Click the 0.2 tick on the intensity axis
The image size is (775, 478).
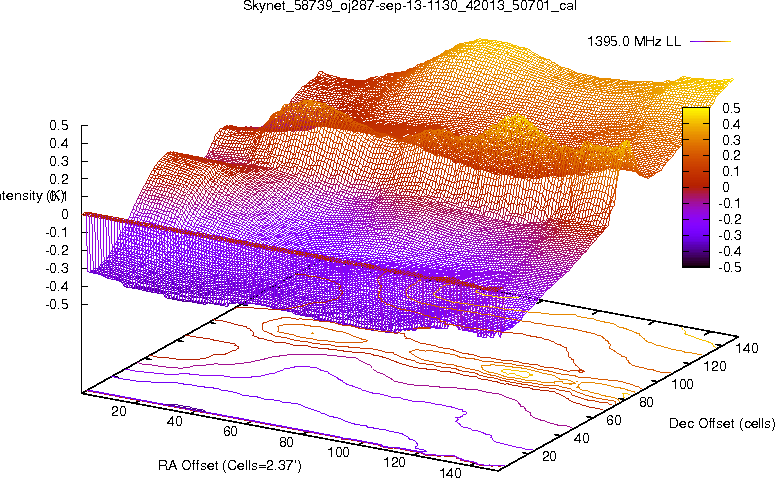[x=59, y=179]
